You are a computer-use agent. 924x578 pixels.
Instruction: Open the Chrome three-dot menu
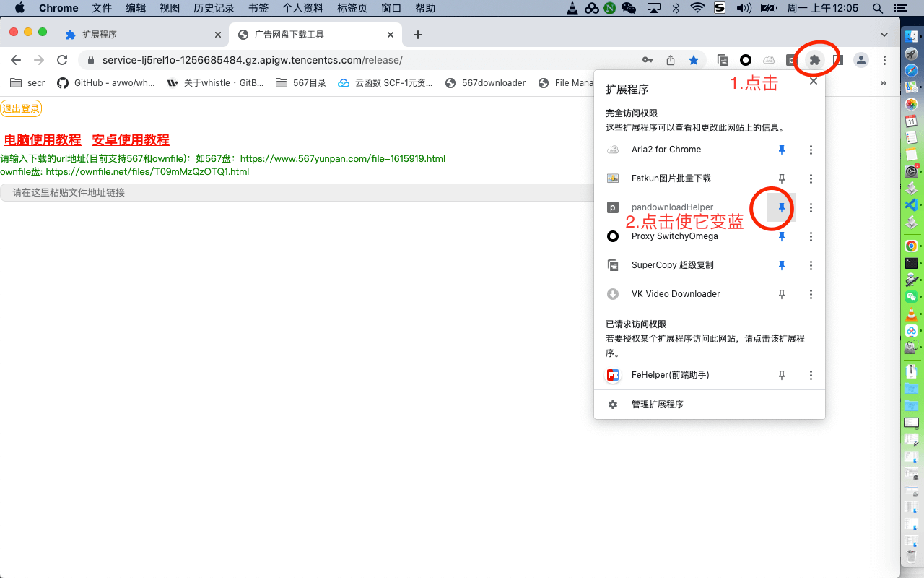pos(884,60)
